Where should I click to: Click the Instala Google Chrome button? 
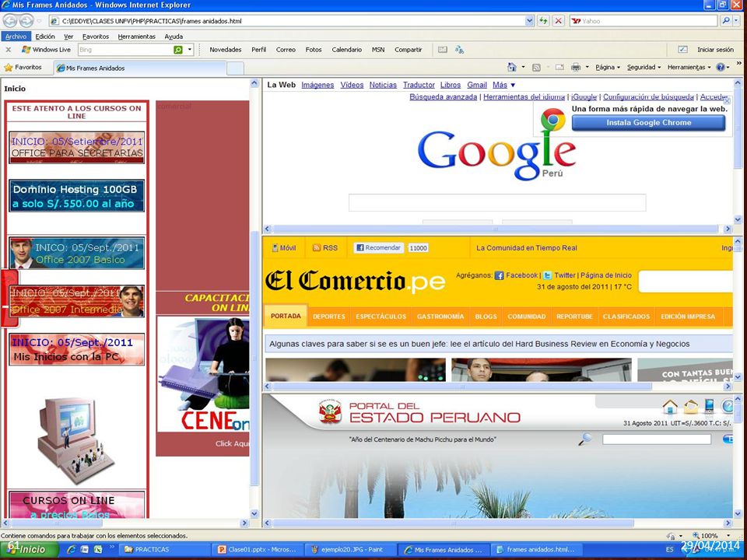(x=648, y=122)
